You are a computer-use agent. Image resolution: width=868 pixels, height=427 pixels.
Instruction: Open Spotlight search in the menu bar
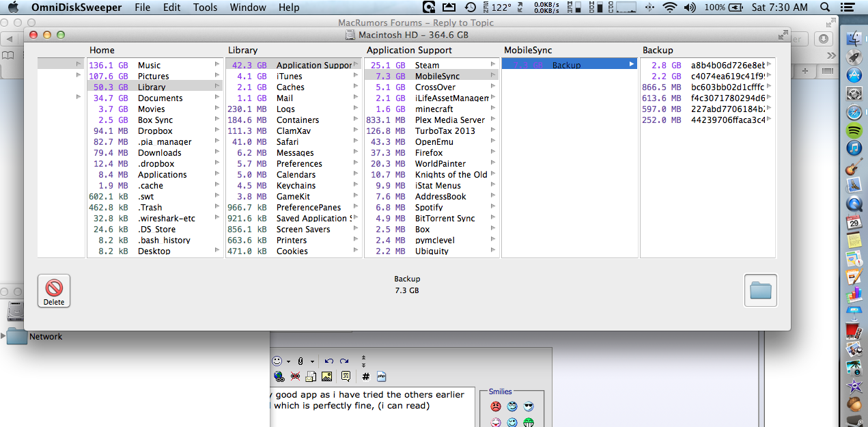825,8
